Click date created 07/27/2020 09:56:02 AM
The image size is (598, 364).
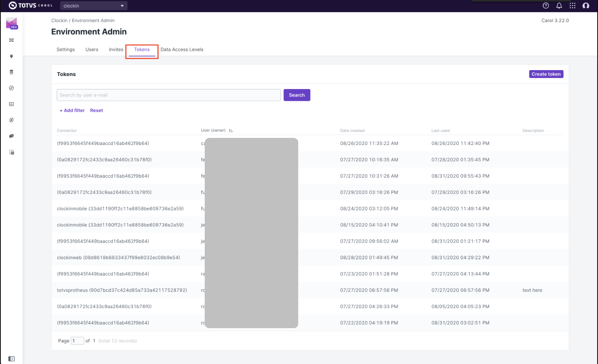[369, 241]
